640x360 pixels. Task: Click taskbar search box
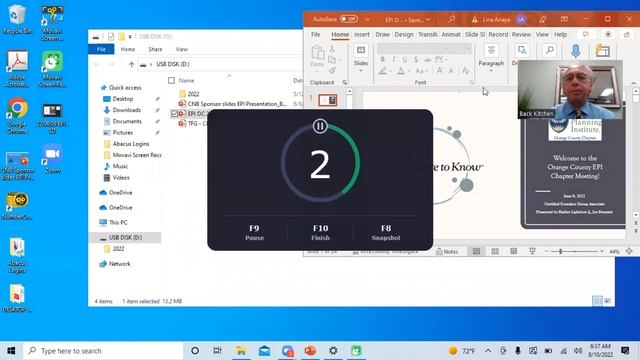tap(103, 351)
